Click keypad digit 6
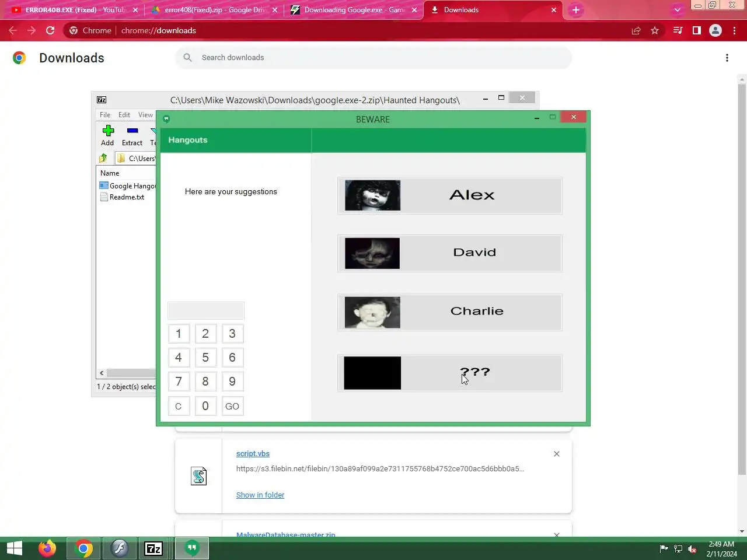Viewport: 747px width, 560px height. coord(232,358)
